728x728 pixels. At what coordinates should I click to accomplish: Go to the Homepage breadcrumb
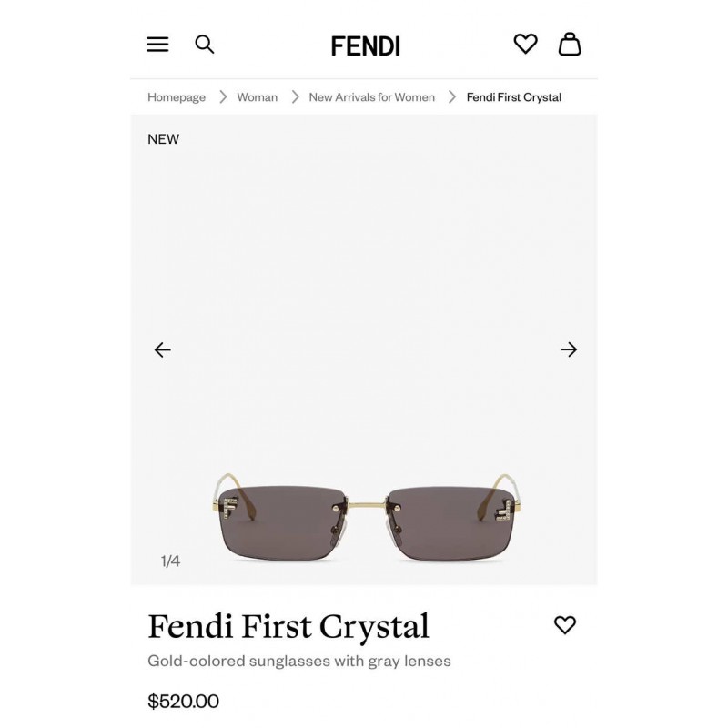[x=177, y=97]
